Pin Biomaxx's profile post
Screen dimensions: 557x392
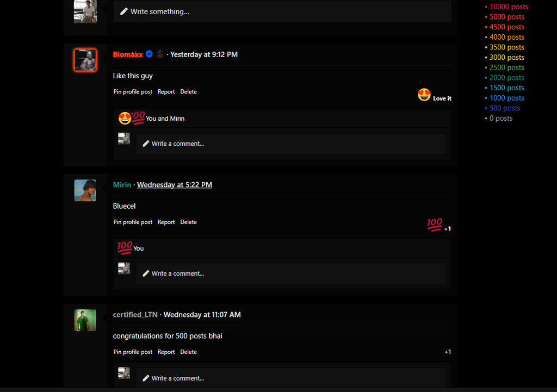click(x=133, y=91)
